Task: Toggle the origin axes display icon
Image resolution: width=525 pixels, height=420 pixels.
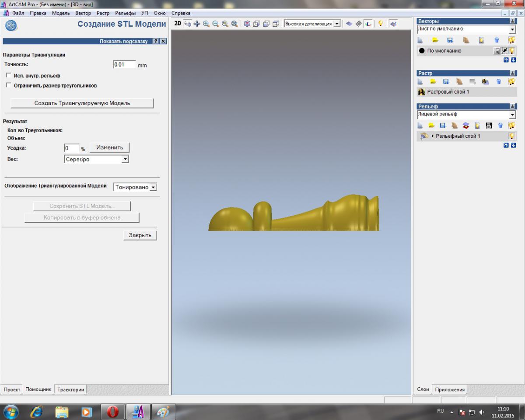Action: (x=368, y=24)
